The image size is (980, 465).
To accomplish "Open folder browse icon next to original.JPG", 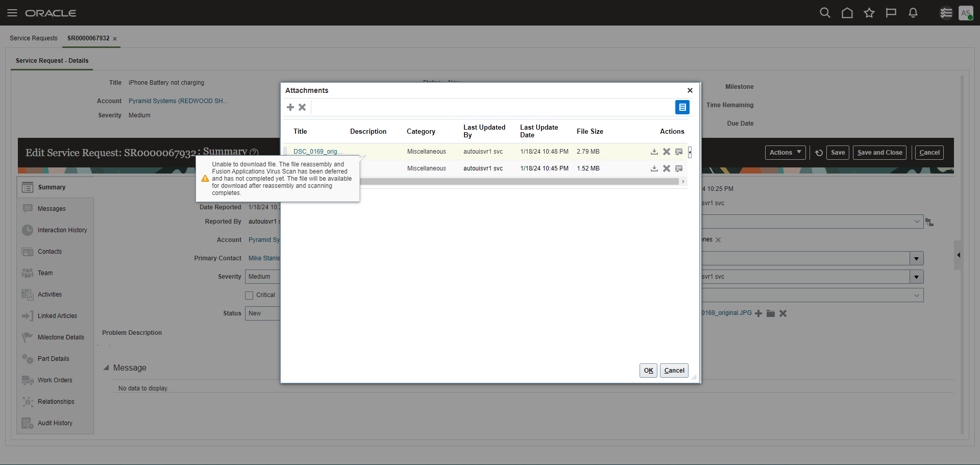I will (x=771, y=313).
